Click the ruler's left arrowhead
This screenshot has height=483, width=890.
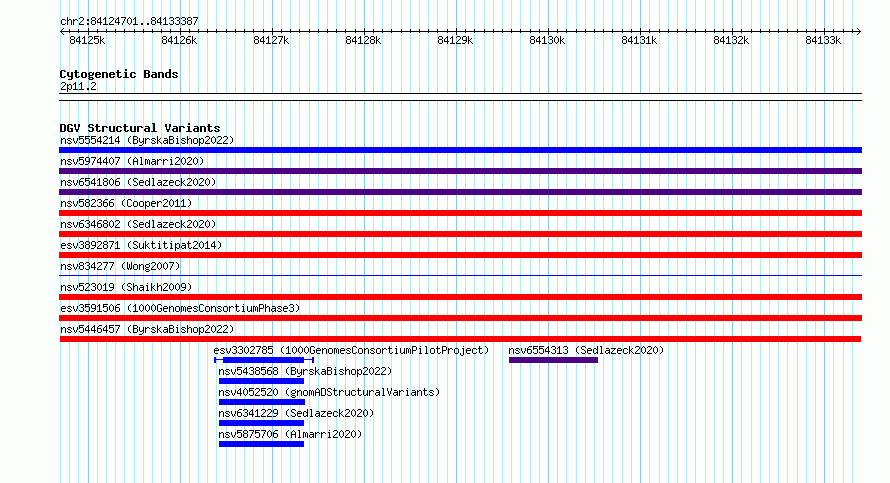[x=62, y=32]
